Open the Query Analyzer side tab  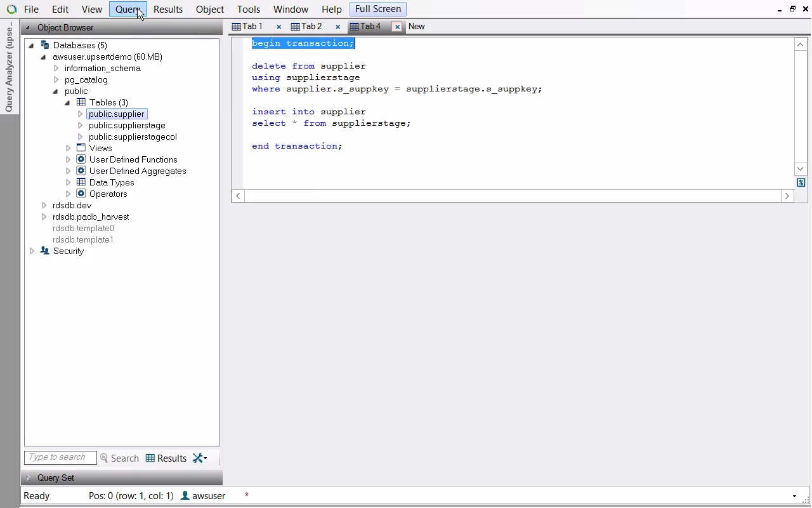click(x=9, y=67)
